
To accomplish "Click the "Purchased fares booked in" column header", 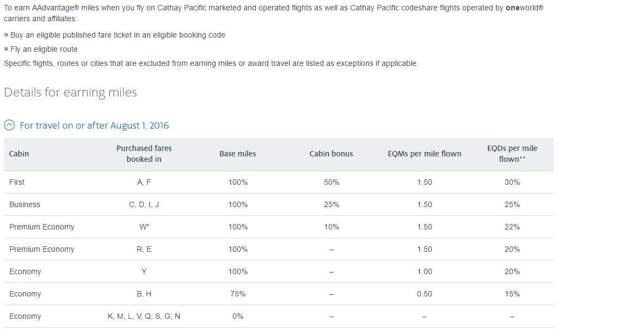I will tap(144, 154).
